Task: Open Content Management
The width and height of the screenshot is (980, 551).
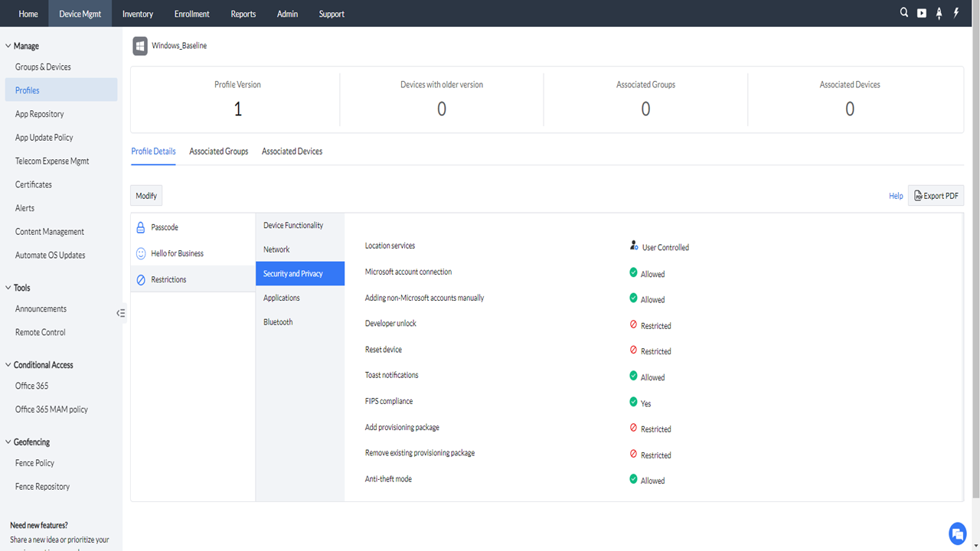Action: (50, 232)
